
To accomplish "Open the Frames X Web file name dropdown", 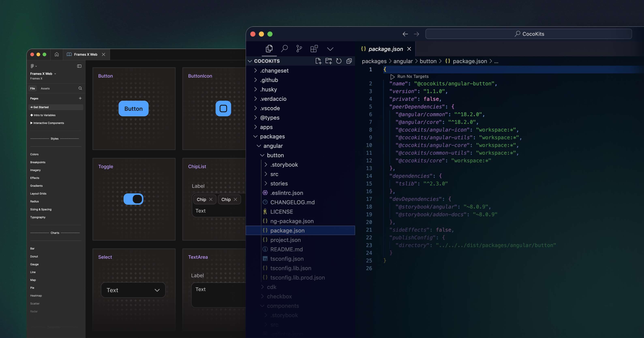I will click(x=56, y=74).
